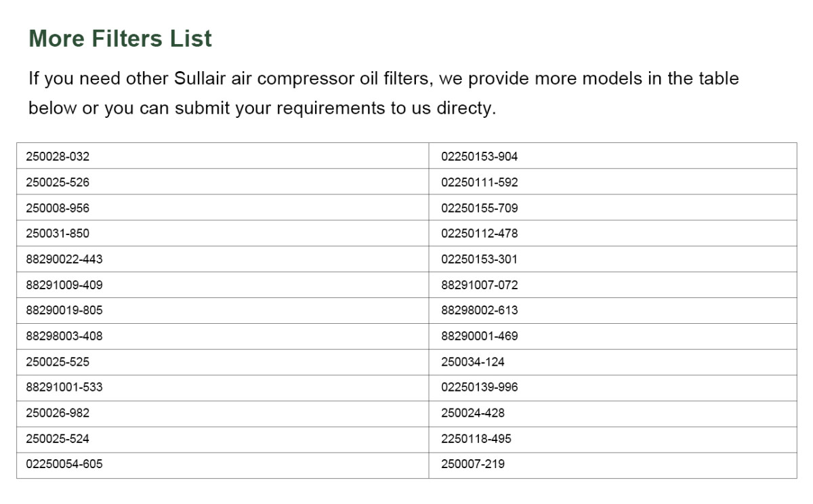Select filter model 02250153-301
Screen dimensions: 813x504
[x=479, y=259]
